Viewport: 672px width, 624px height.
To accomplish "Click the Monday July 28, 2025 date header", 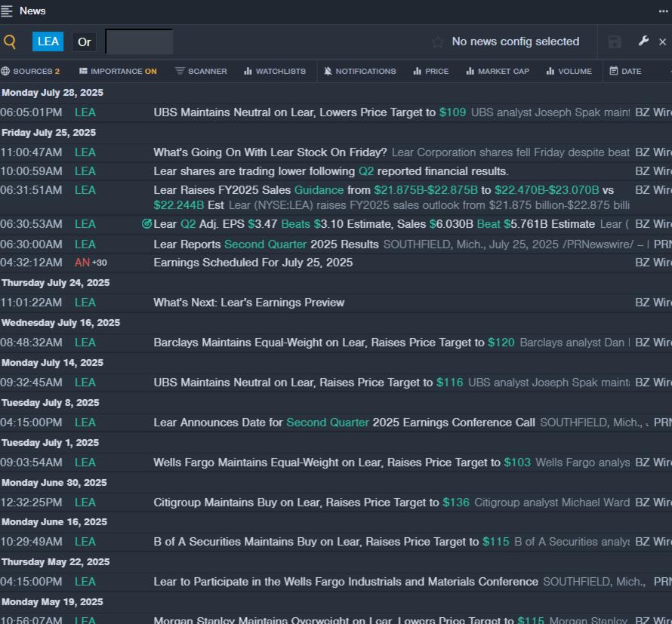I will 52,93.
